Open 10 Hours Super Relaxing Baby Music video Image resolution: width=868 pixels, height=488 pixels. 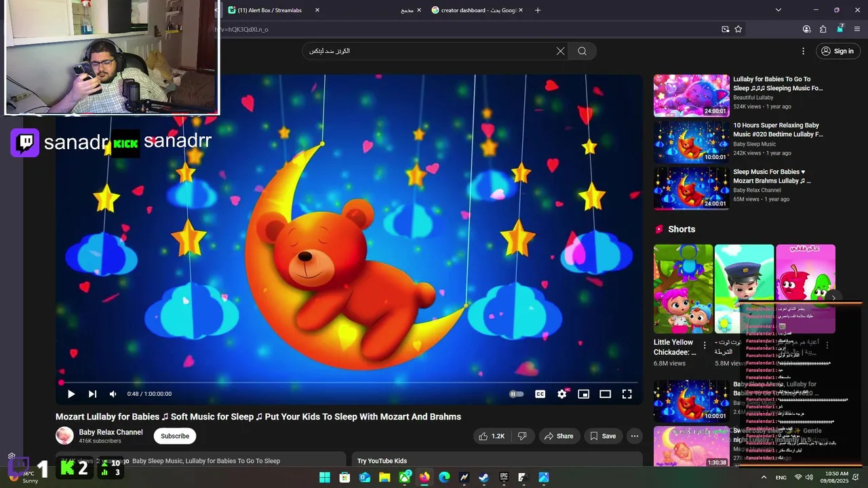pos(691,142)
